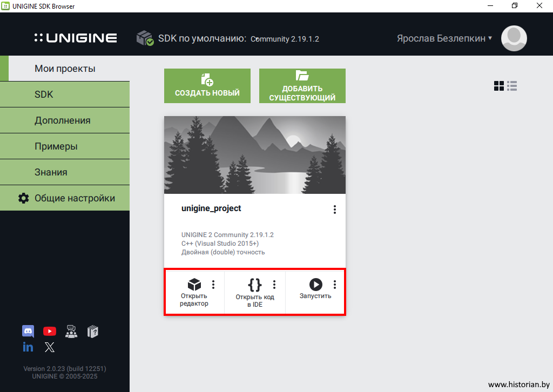Screen dimensions: 553x392
Task: Open the Дополнения sidebar section
Action: click(65, 120)
